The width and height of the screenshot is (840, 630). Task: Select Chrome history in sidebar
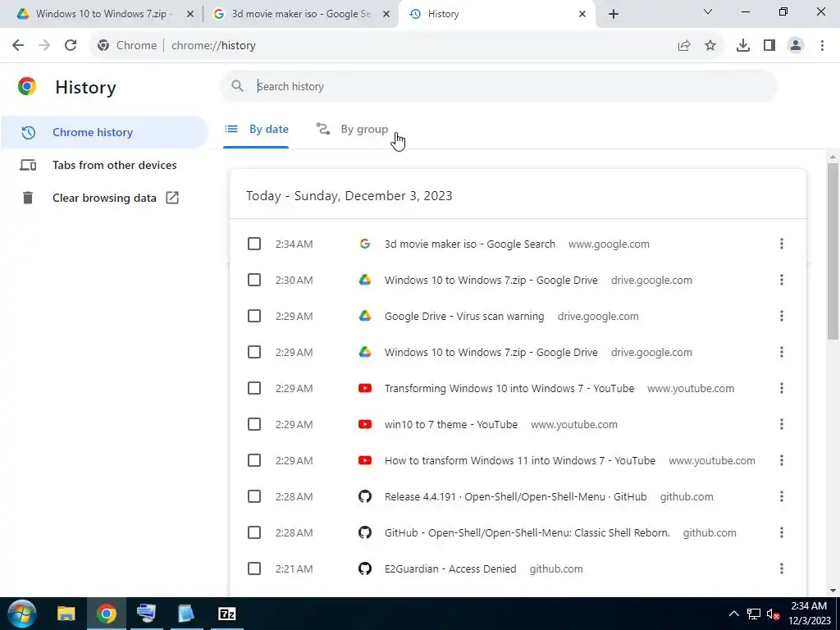(x=104, y=132)
